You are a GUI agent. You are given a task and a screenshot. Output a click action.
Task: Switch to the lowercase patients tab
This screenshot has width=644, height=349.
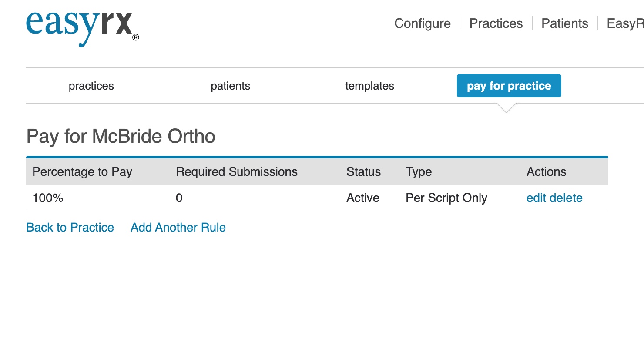click(x=230, y=86)
